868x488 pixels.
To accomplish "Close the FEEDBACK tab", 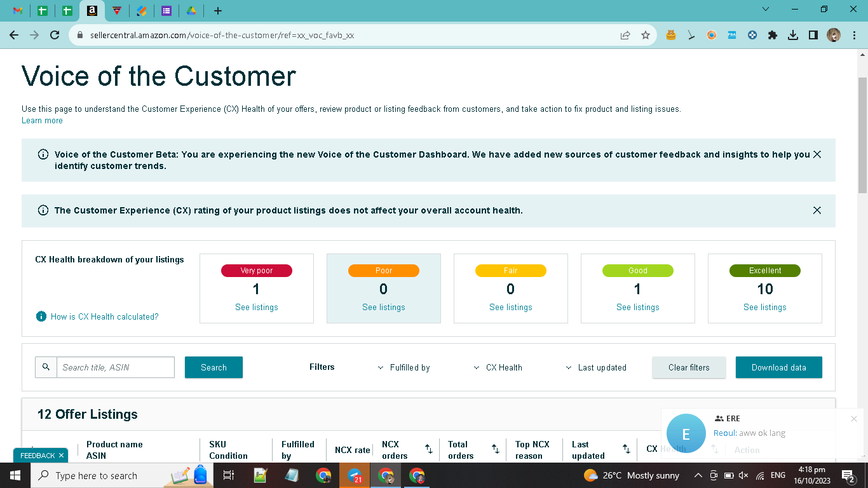I will [x=61, y=456].
